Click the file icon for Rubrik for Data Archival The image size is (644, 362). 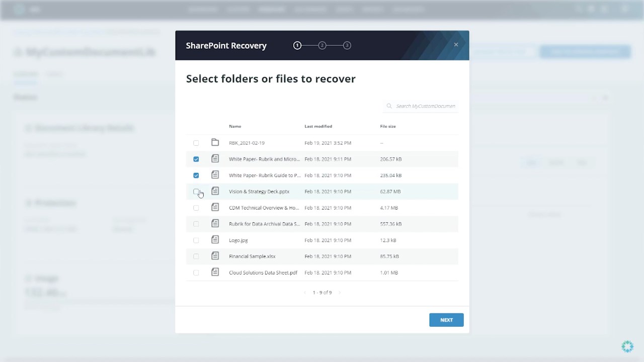[215, 223]
